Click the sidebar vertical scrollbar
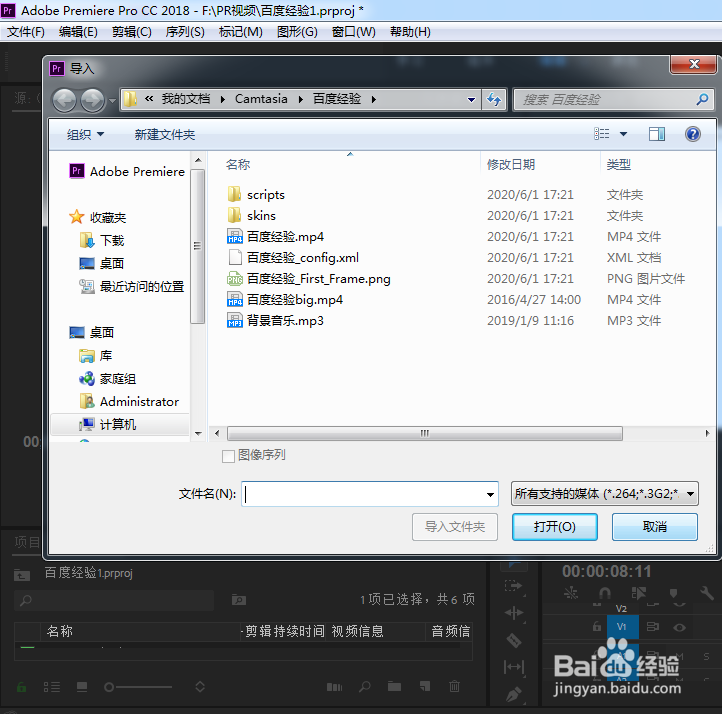The height and width of the screenshot is (714, 722). [x=198, y=246]
